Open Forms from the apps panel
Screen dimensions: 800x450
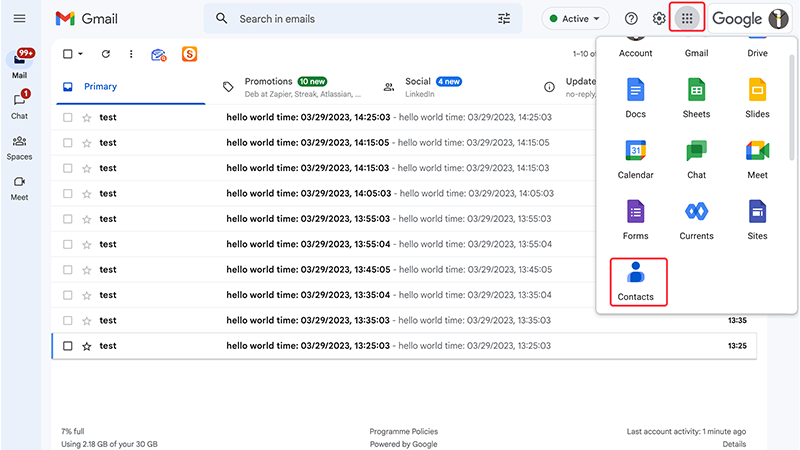click(x=635, y=220)
